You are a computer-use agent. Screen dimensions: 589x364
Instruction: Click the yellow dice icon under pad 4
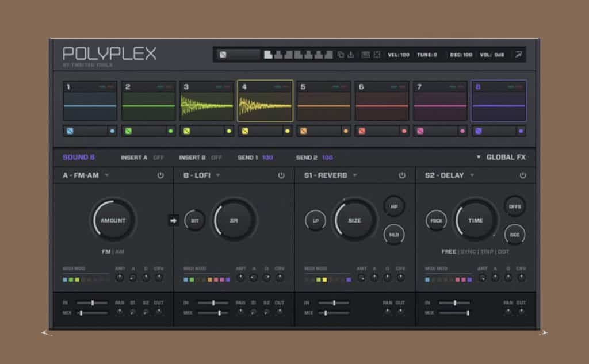pyautogui.click(x=245, y=131)
